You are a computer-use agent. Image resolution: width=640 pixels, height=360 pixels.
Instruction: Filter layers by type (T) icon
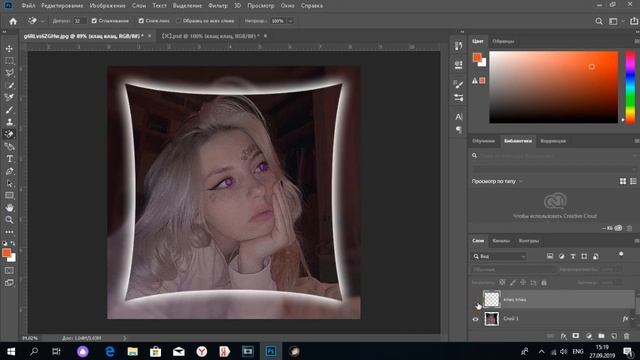573,256
